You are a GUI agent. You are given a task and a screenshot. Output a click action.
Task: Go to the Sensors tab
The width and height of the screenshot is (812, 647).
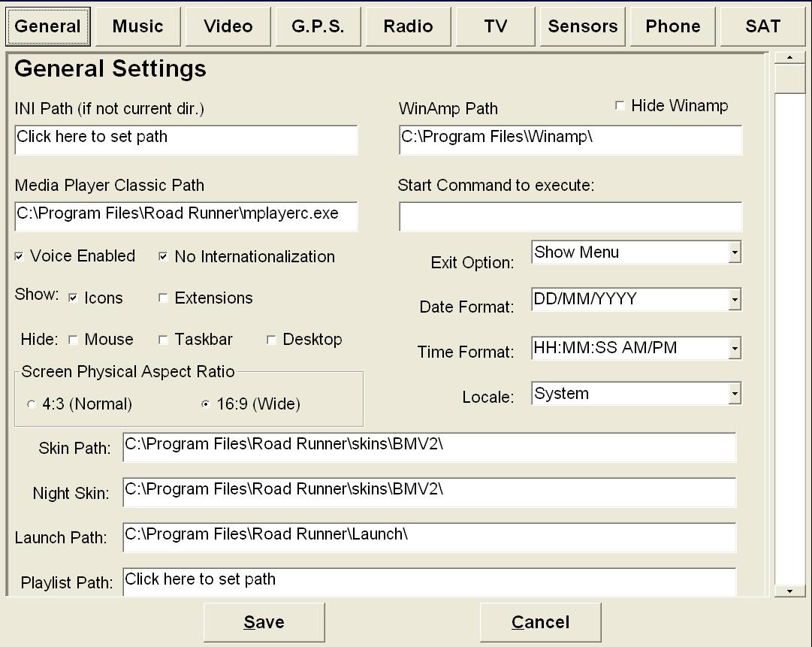point(583,26)
